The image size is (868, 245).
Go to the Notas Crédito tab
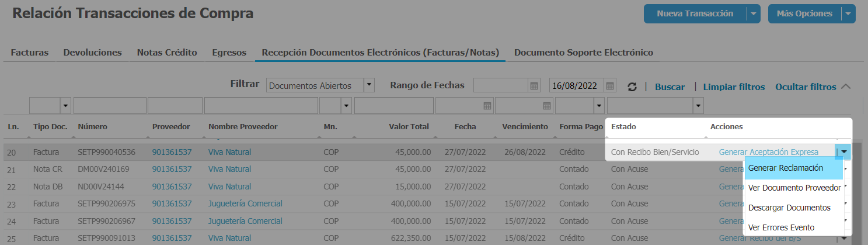167,53
